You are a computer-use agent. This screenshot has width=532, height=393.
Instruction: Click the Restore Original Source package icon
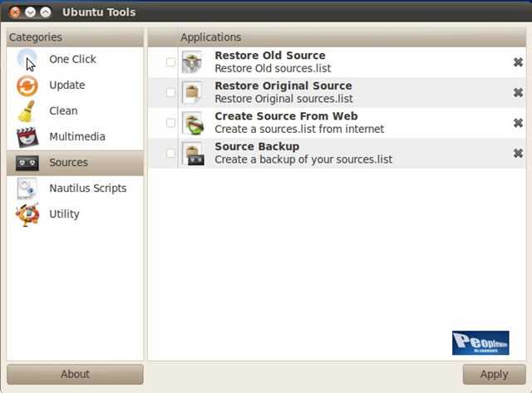tap(192, 92)
